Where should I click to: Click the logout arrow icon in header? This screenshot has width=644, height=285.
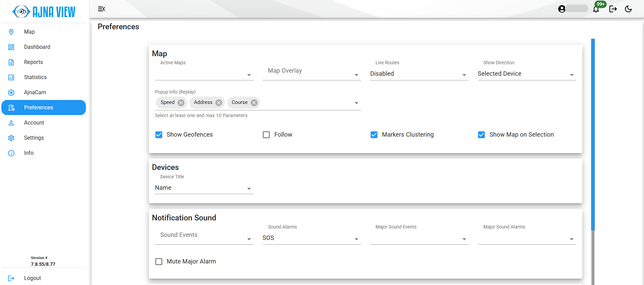(613, 9)
